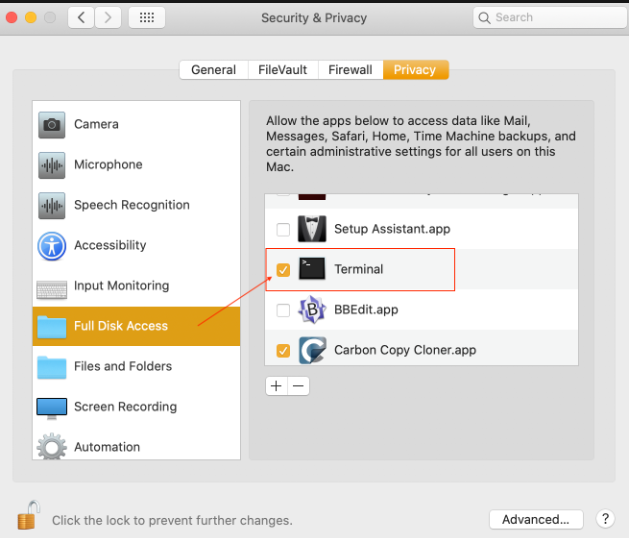Open Input Monitoring settings
This screenshot has width=629, height=538.
pyautogui.click(x=136, y=286)
